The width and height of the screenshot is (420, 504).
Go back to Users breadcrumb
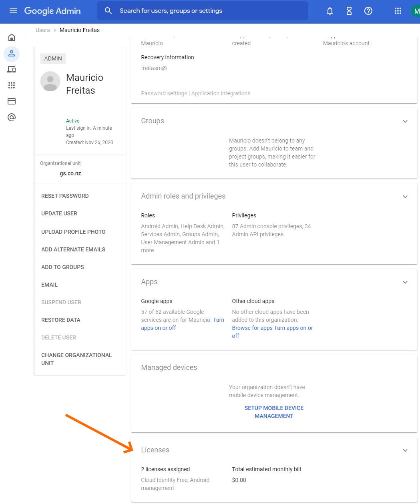(43, 30)
